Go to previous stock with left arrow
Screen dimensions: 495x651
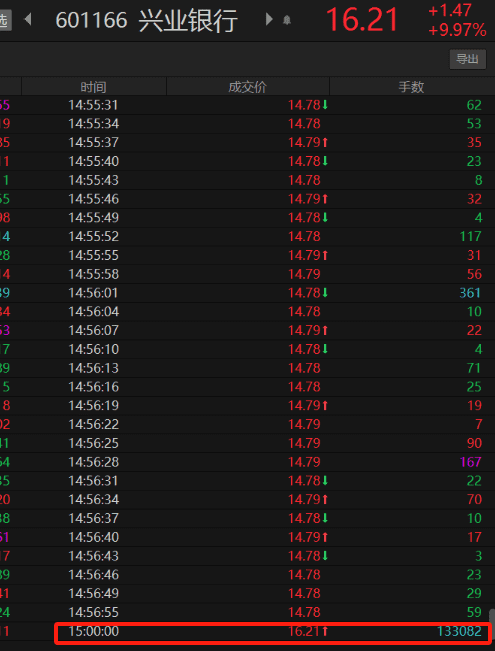click(28, 19)
